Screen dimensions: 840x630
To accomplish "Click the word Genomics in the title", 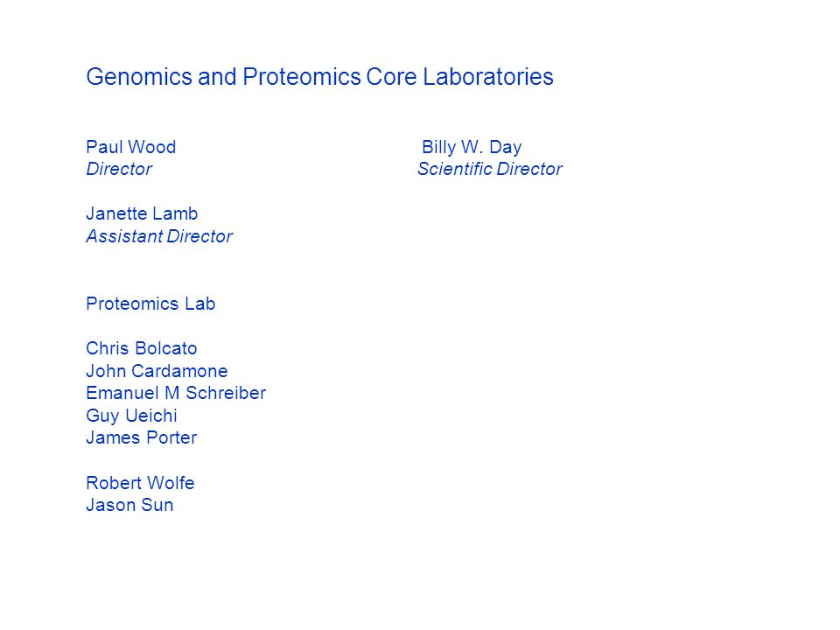I will click(139, 77).
